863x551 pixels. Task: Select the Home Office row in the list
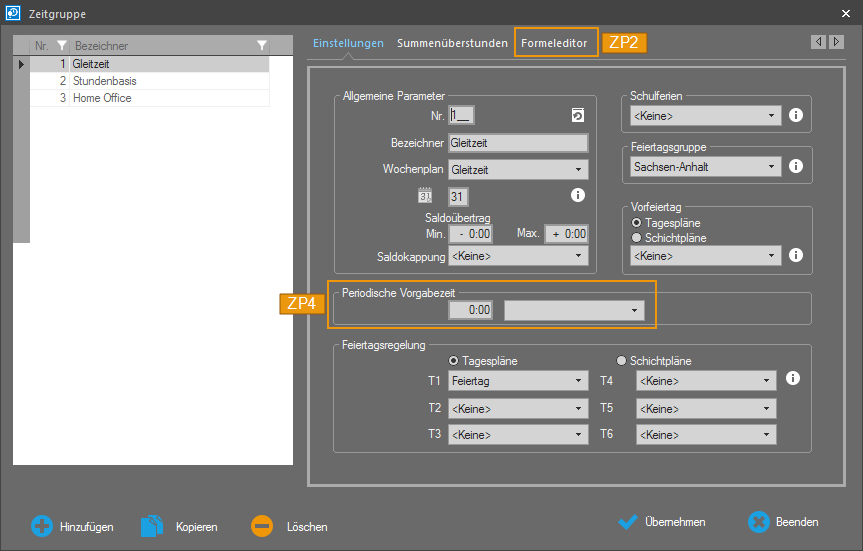point(102,98)
